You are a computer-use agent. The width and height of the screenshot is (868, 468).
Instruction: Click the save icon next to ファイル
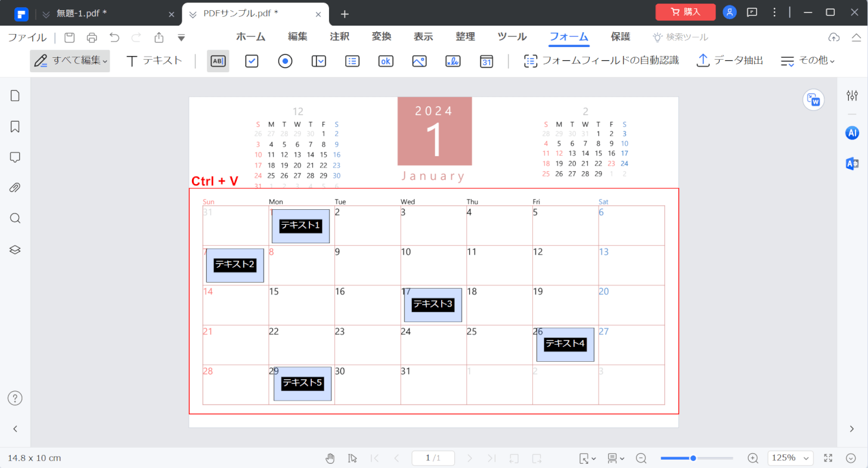pyautogui.click(x=70, y=38)
